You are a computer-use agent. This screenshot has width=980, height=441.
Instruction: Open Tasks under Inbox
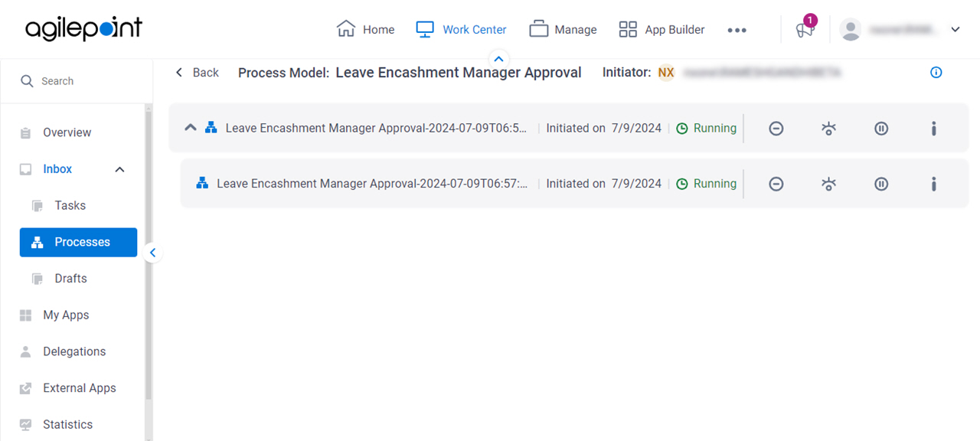pyautogui.click(x=70, y=205)
